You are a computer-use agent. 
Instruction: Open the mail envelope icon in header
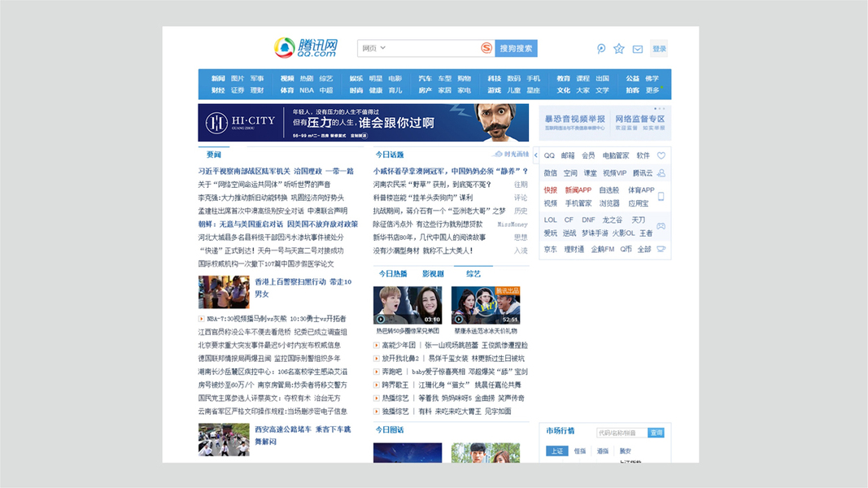(638, 50)
